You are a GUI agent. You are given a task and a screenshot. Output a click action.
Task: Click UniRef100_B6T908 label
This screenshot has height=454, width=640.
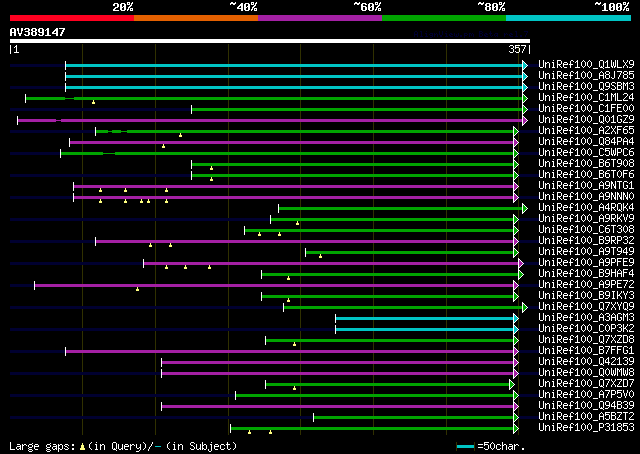(x=586, y=164)
